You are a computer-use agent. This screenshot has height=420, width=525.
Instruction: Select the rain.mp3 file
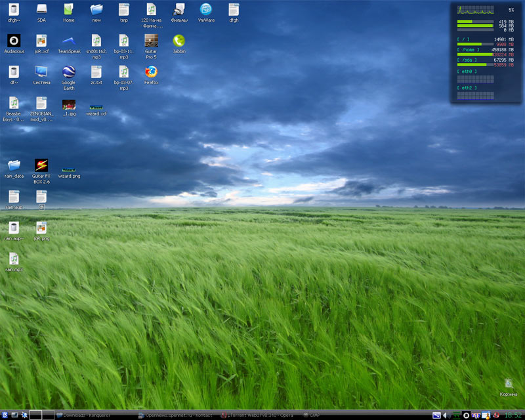(x=14, y=260)
